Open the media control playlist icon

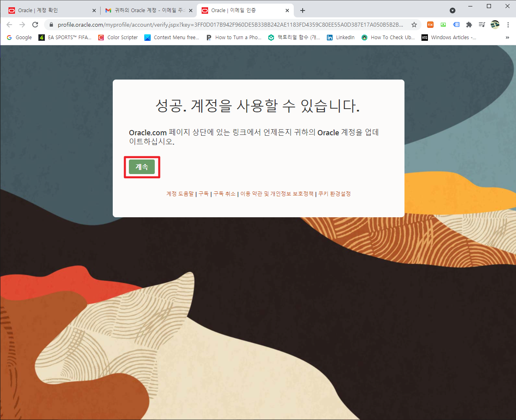point(482,25)
